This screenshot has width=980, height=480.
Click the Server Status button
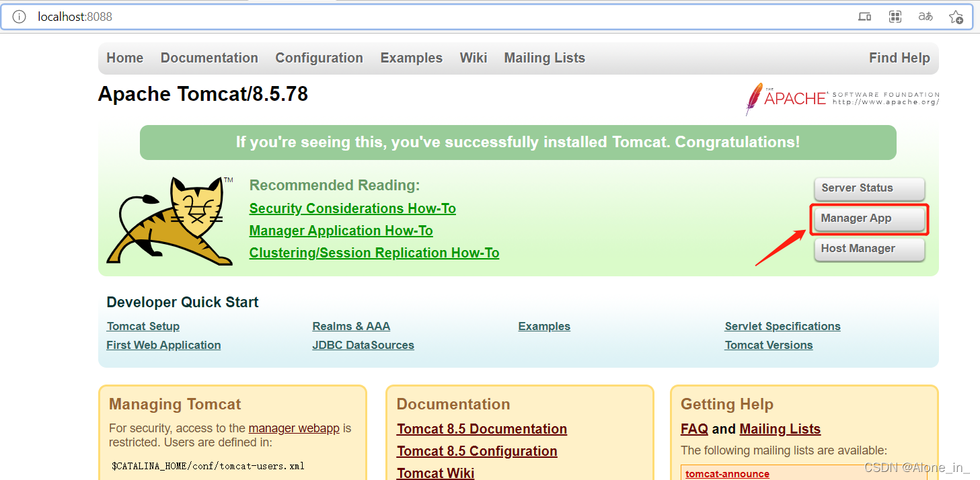tap(869, 188)
